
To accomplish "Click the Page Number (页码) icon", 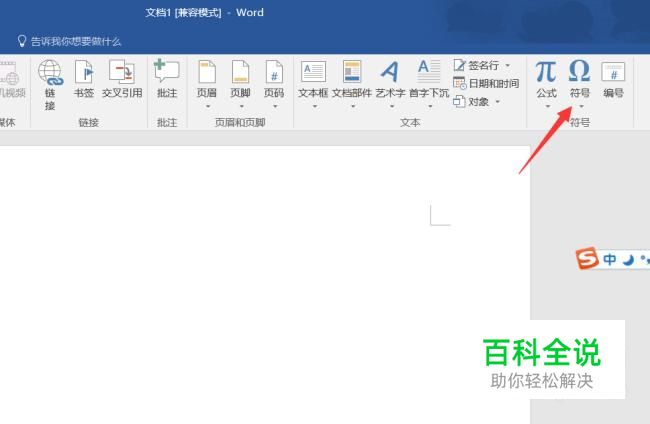I will [x=274, y=72].
